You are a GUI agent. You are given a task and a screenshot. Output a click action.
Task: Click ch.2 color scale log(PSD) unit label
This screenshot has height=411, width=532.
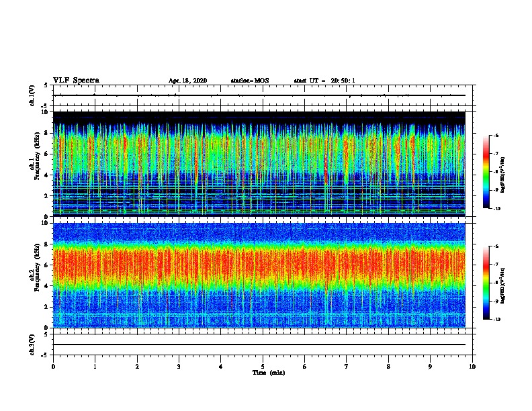[503, 286]
